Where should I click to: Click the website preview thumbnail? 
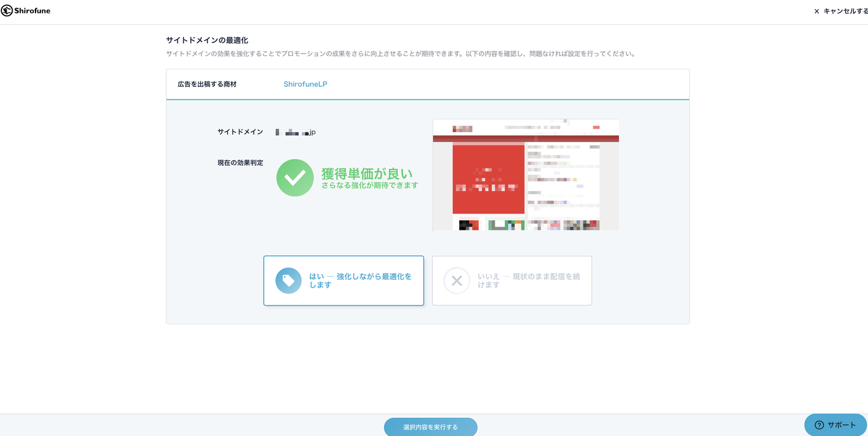(526, 175)
